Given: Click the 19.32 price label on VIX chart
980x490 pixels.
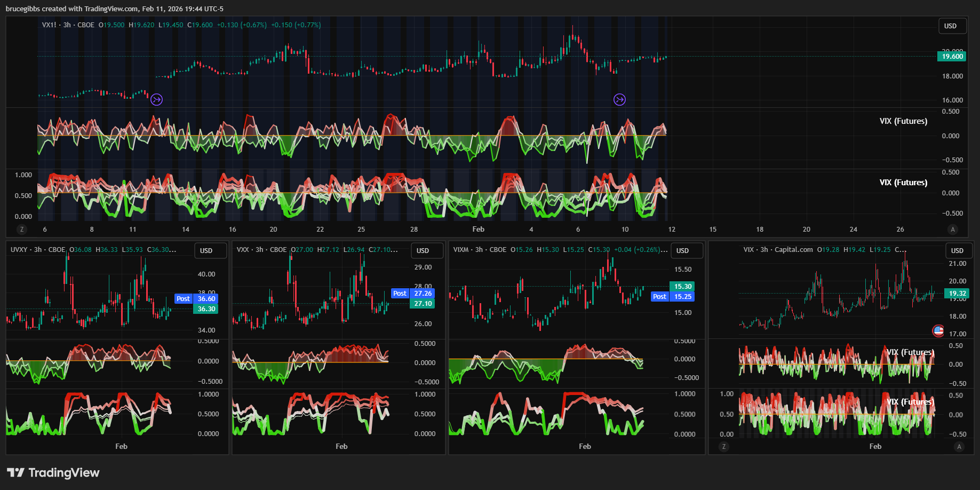Looking at the screenshot, I should (957, 294).
